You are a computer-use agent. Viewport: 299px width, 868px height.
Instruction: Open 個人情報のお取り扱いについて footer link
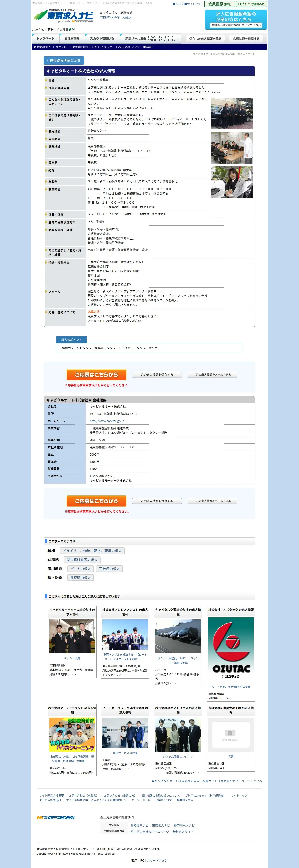click(x=161, y=796)
